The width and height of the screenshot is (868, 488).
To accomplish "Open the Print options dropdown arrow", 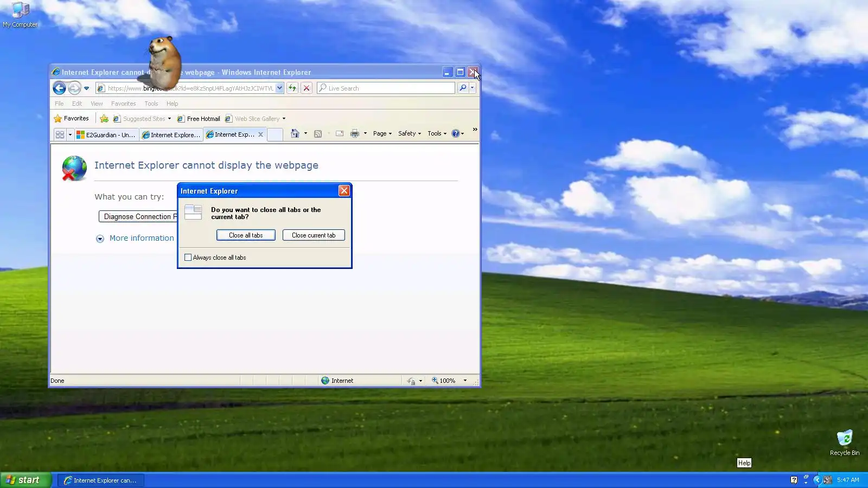I will pyautogui.click(x=365, y=133).
